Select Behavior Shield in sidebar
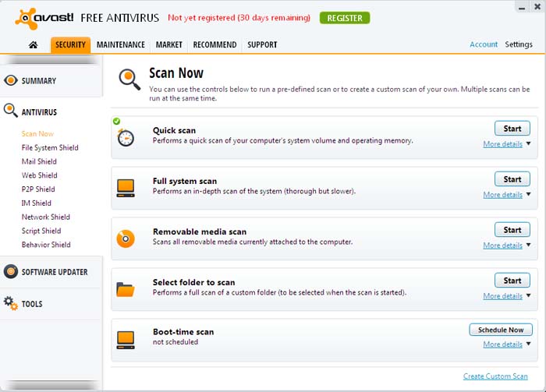546x392 pixels. [x=46, y=245]
